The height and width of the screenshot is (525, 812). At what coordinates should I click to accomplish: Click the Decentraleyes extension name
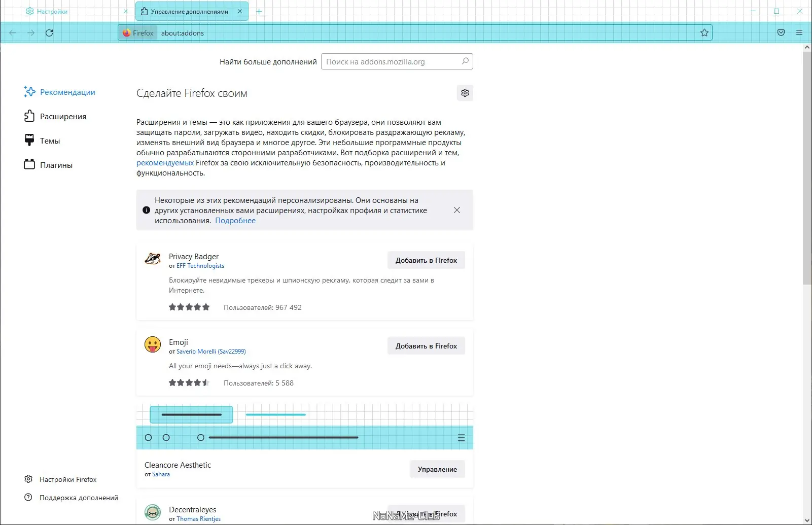click(192, 510)
